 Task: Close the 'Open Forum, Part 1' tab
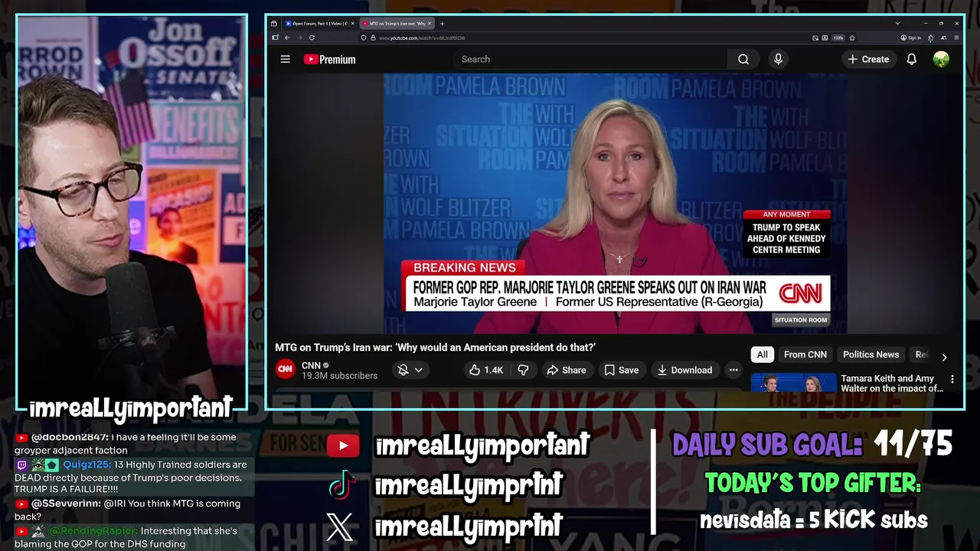point(353,24)
